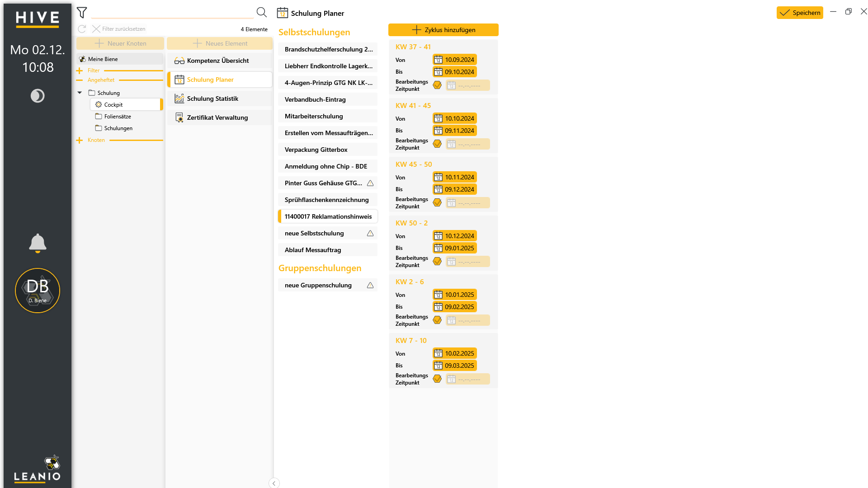868x488 pixels.
Task: Toggle Bearbeitungs Zeitpunkt hexagon in KW 45 - 50
Action: [437, 202]
